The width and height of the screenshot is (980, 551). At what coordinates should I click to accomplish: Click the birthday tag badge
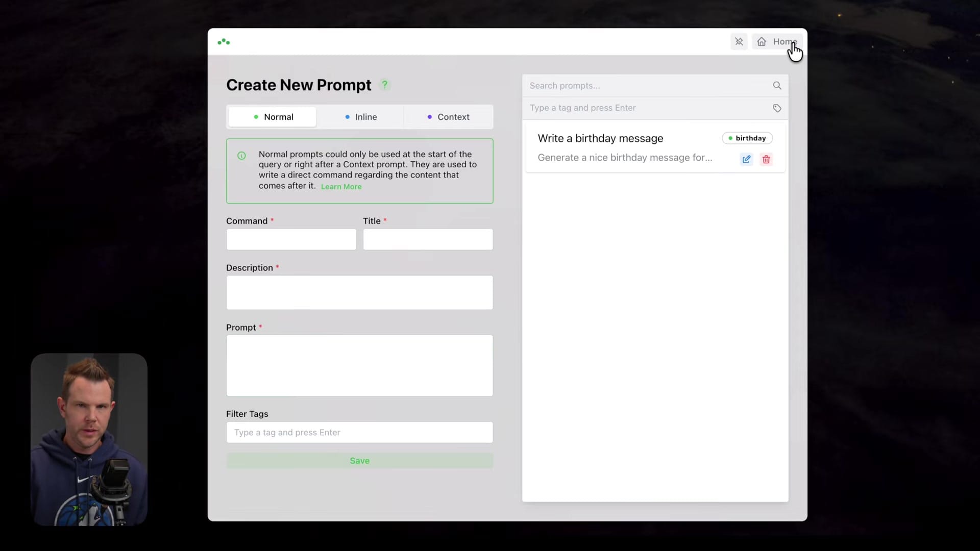click(x=747, y=138)
